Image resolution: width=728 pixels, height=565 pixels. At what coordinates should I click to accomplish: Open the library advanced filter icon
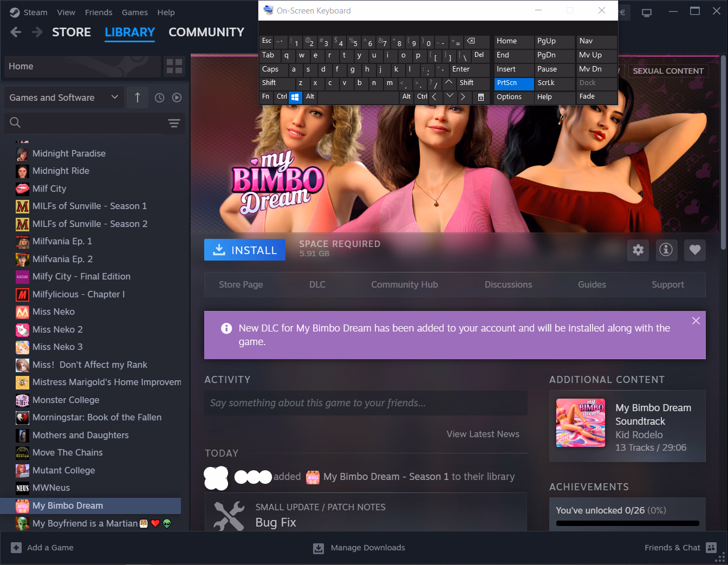pyautogui.click(x=174, y=123)
